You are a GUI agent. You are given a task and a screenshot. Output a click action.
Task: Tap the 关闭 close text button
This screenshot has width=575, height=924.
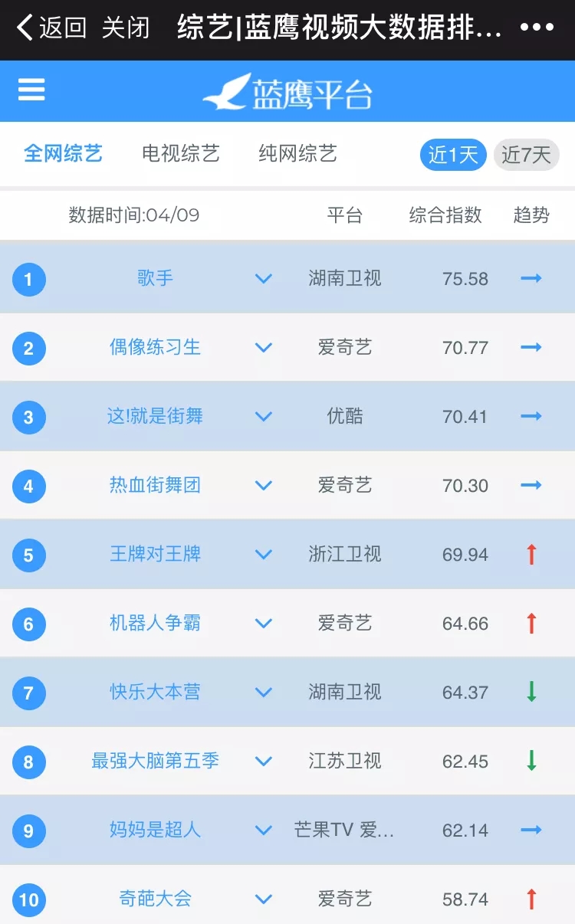[126, 28]
